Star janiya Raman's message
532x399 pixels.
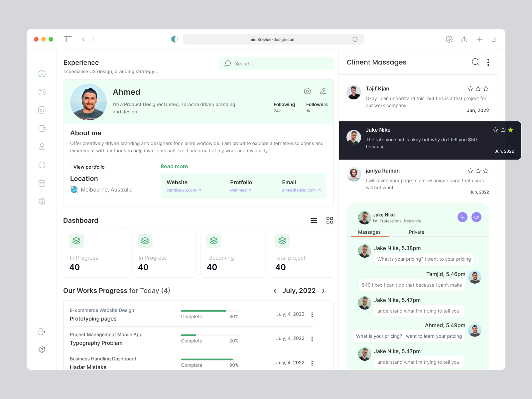point(478,171)
